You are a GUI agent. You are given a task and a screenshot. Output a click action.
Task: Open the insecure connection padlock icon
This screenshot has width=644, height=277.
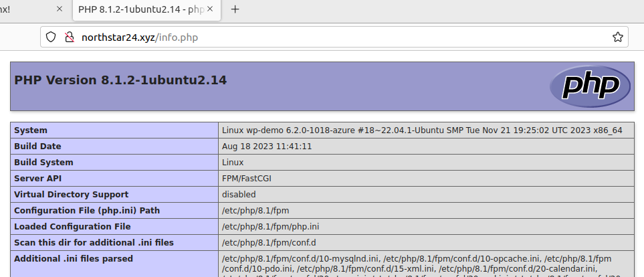click(70, 37)
